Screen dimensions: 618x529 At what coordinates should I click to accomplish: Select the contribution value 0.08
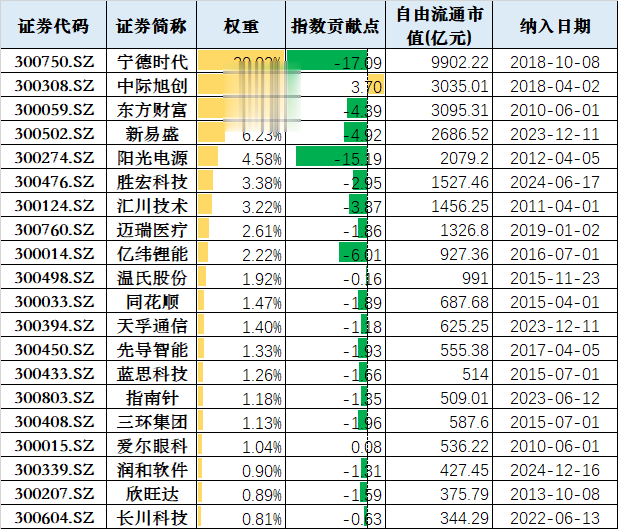(x=366, y=447)
